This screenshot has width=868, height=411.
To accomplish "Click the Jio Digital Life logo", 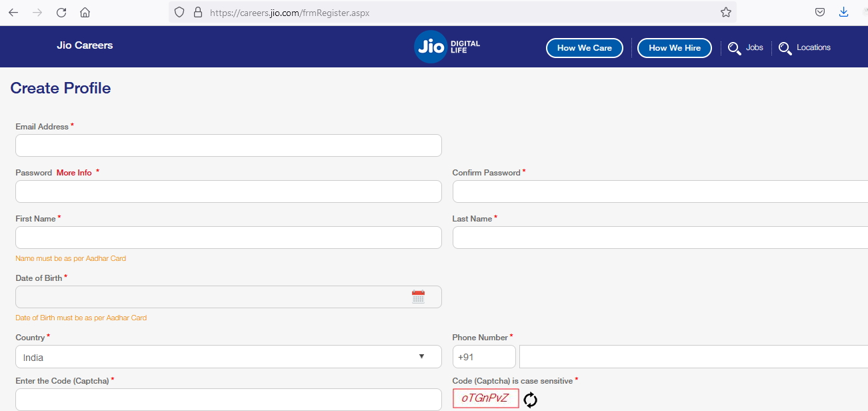I will [x=447, y=47].
